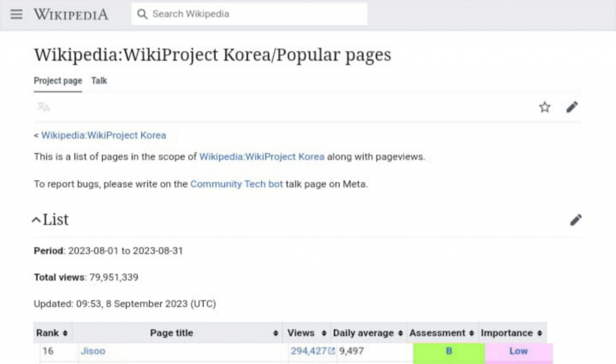Click the Period date range text

pos(108,251)
